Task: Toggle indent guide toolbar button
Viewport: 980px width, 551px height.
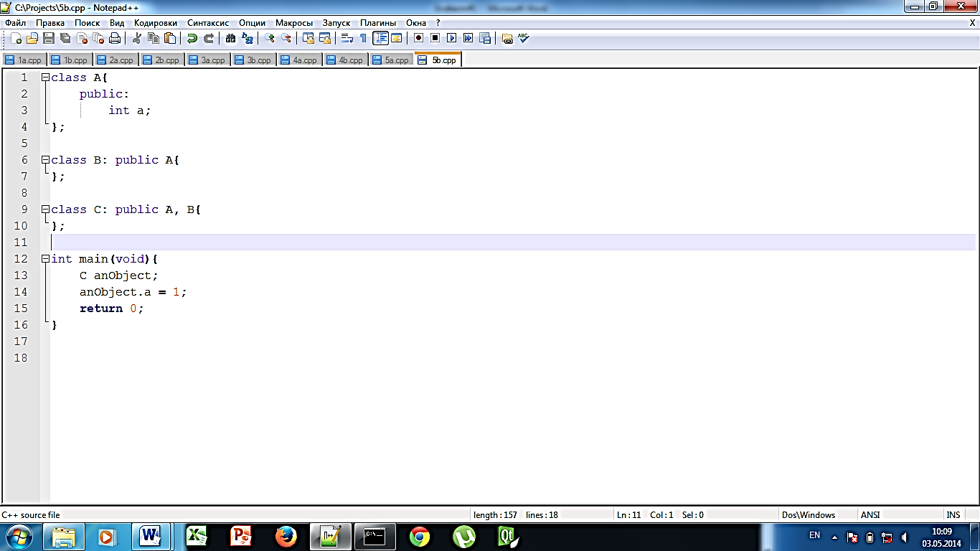Action: click(x=380, y=39)
